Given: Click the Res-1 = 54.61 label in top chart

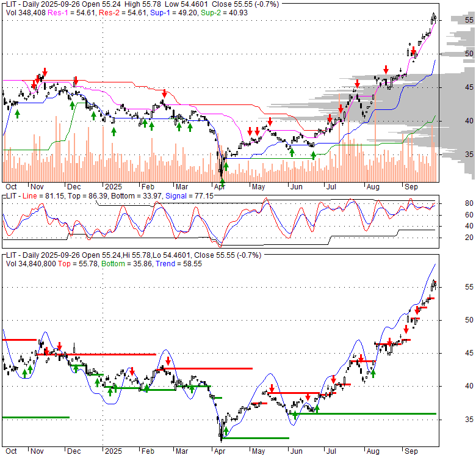Looking at the screenshot, I should tap(71, 13).
